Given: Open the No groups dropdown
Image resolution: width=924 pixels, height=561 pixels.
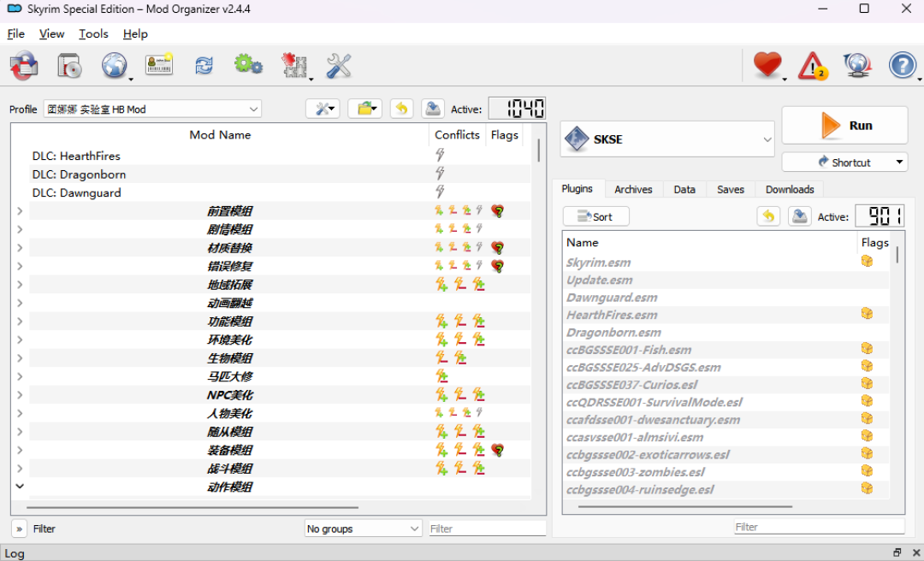Looking at the screenshot, I should [363, 529].
